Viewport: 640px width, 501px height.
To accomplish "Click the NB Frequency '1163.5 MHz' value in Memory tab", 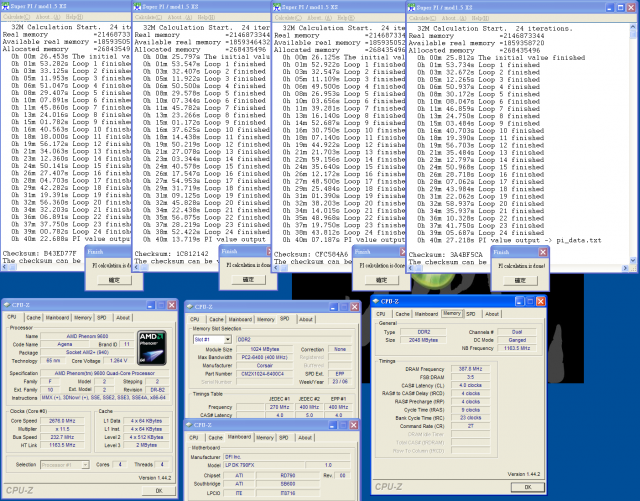I will click(517, 348).
